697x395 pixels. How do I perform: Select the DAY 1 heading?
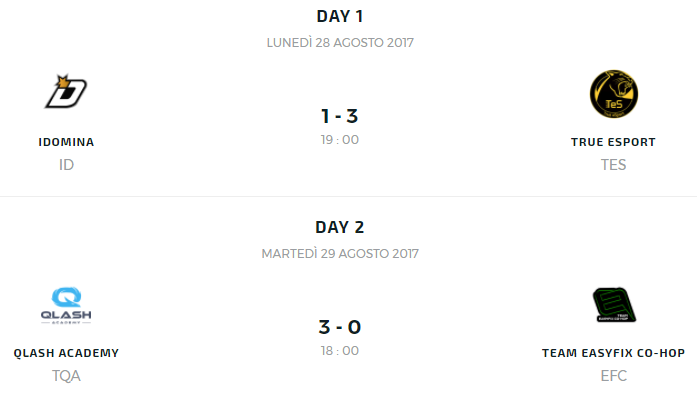click(x=340, y=16)
